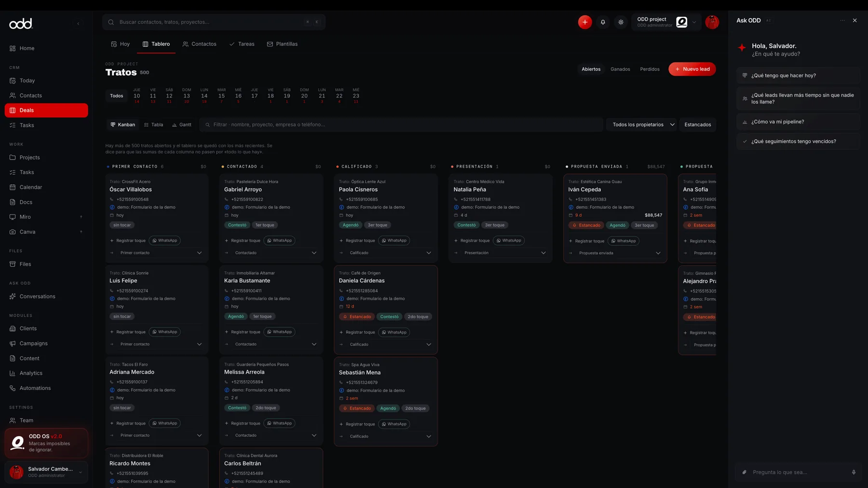Open the Home sidebar item
Viewport: 868px width, 488px height.
tap(46, 48)
